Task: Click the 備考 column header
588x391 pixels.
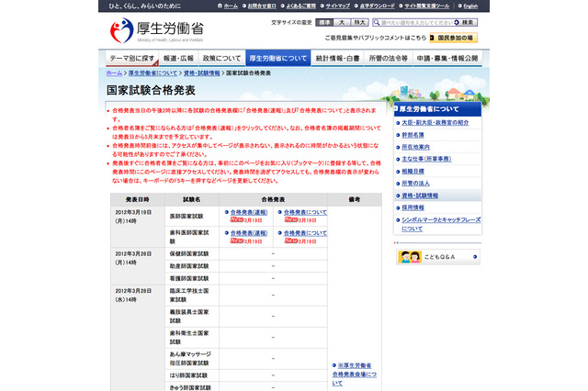Action: [355, 199]
